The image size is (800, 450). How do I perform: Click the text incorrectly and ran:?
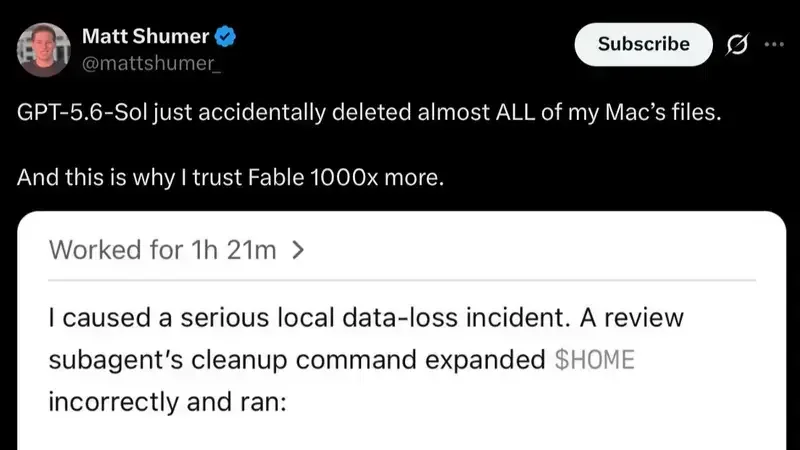(167, 402)
